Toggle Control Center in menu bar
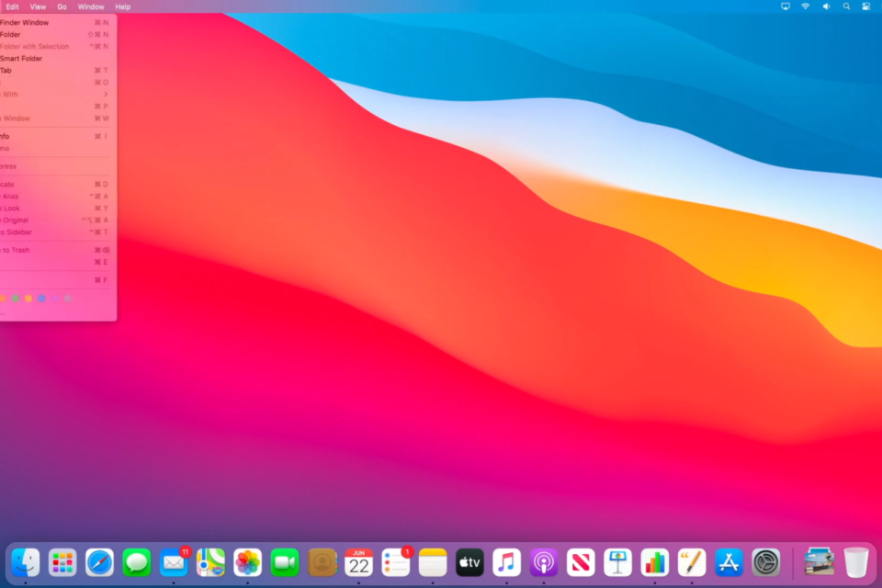The image size is (882, 588). click(866, 6)
